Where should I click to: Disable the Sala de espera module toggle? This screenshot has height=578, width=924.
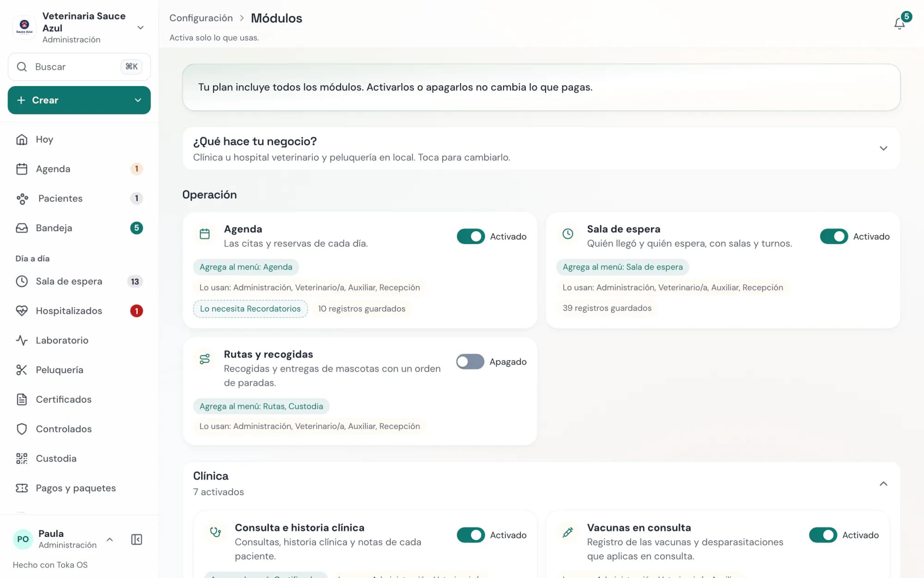click(x=834, y=236)
